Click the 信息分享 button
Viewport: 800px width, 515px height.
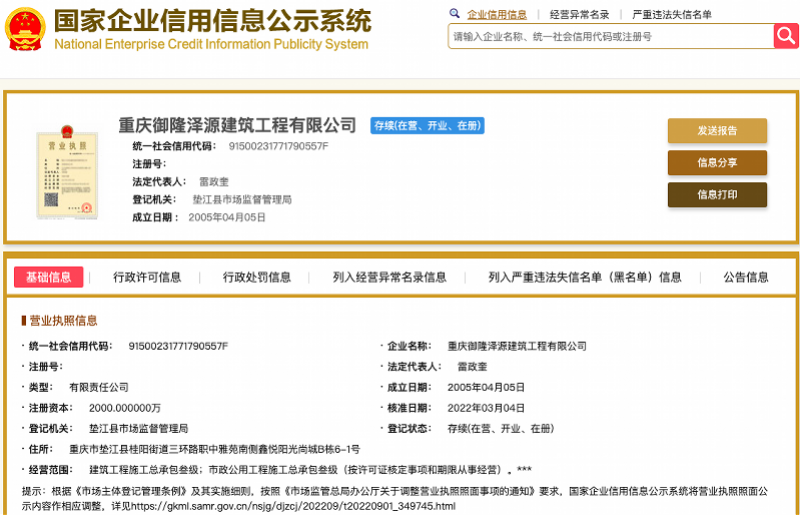point(717,163)
